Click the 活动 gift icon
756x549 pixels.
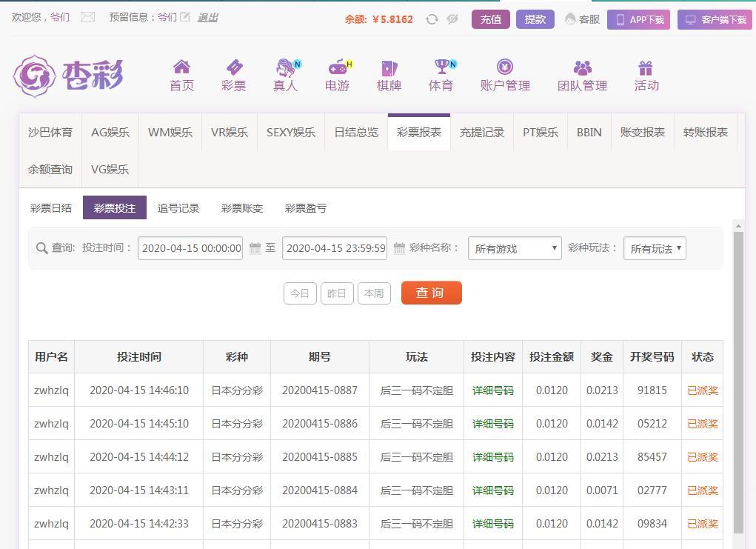[646, 67]
